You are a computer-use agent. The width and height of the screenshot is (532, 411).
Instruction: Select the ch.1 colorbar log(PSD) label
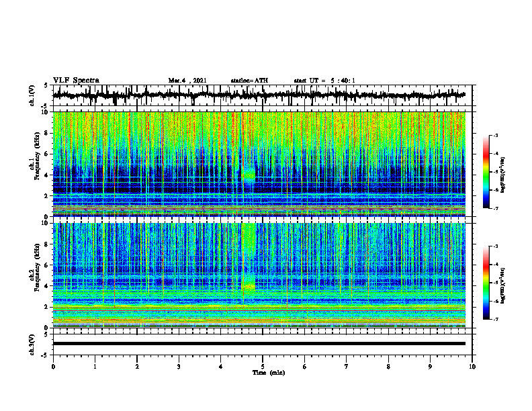503,175
